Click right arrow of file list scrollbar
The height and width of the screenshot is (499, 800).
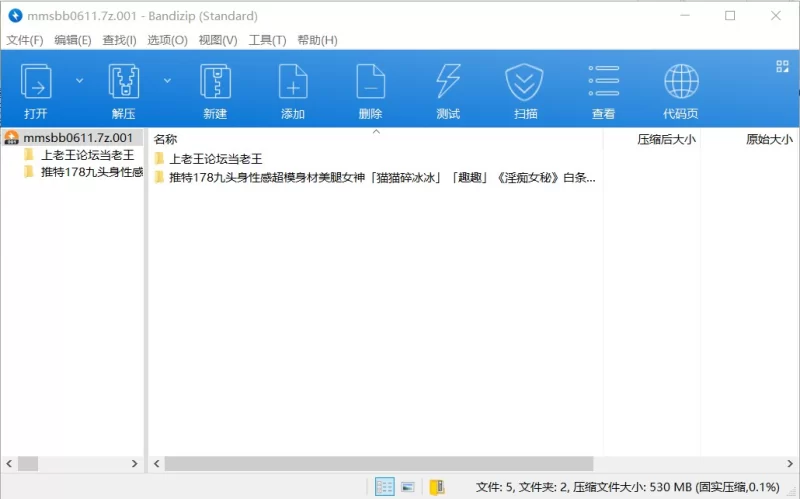pyautogui.click(x=790, y=463)
